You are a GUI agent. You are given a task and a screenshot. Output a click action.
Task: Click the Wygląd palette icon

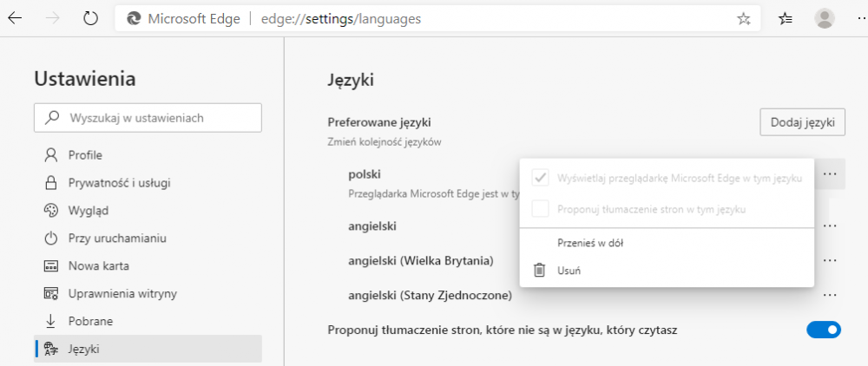pos(51,210)
